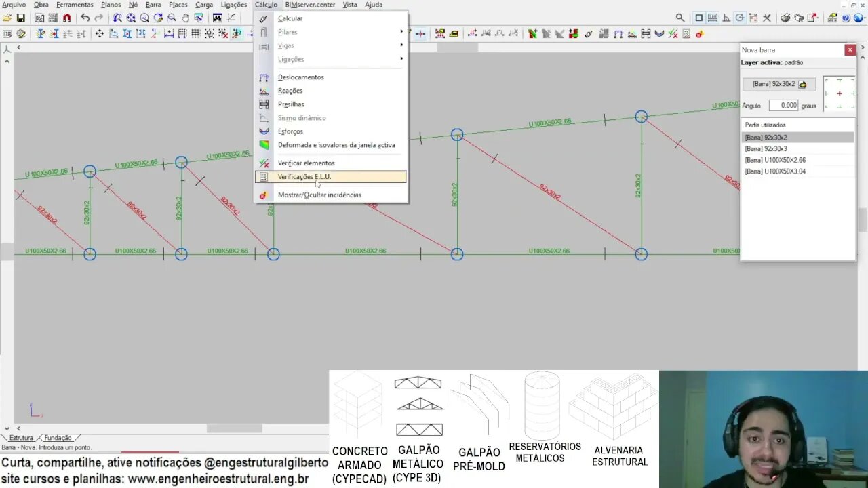
Task: Expand the Vigas submenu
Action: (332, 45)
